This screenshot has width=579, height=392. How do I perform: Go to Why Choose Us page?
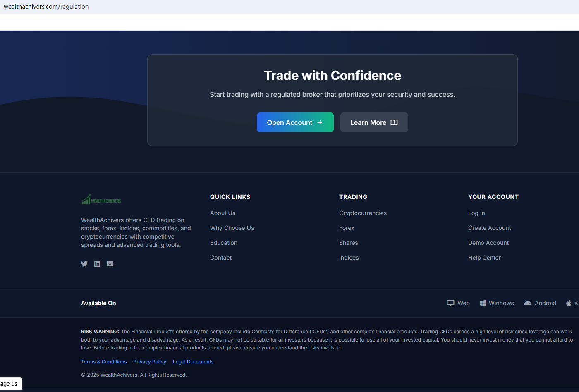pos(232,228)
